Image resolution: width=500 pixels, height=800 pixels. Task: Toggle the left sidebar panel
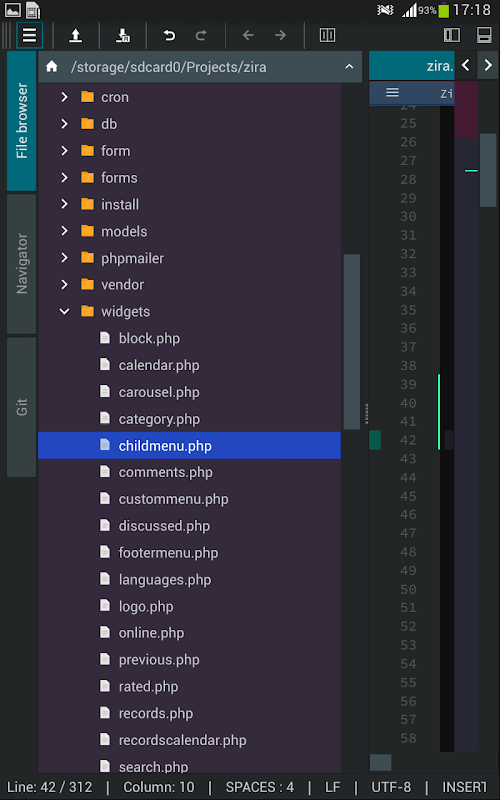(452, 35)
